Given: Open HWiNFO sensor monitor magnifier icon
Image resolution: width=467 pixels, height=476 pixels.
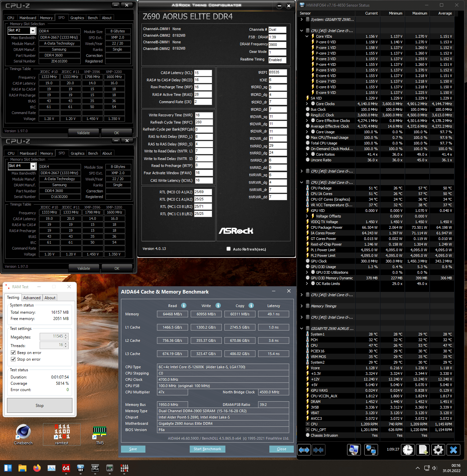Looking at the screenshot, I should (354, 450).
